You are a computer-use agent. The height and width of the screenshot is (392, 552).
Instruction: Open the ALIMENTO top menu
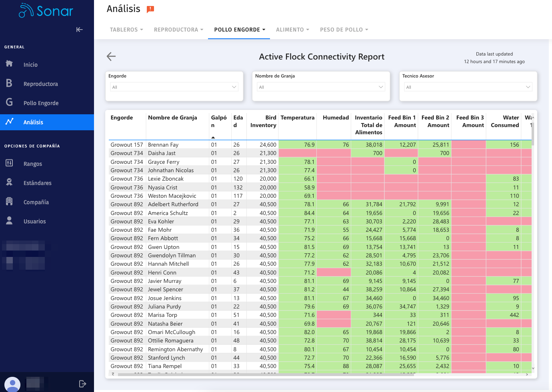click(292, 30)
